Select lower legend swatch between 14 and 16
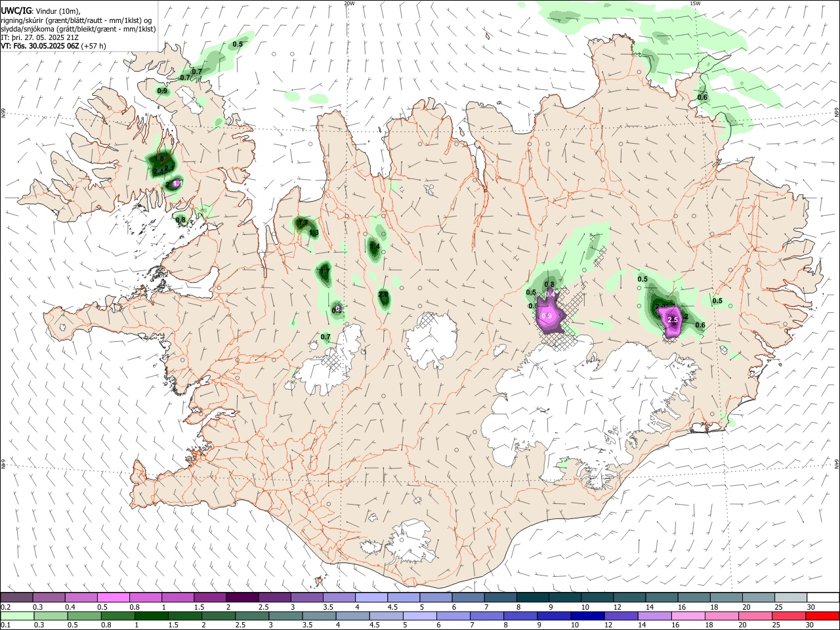 tap(653, 616)
